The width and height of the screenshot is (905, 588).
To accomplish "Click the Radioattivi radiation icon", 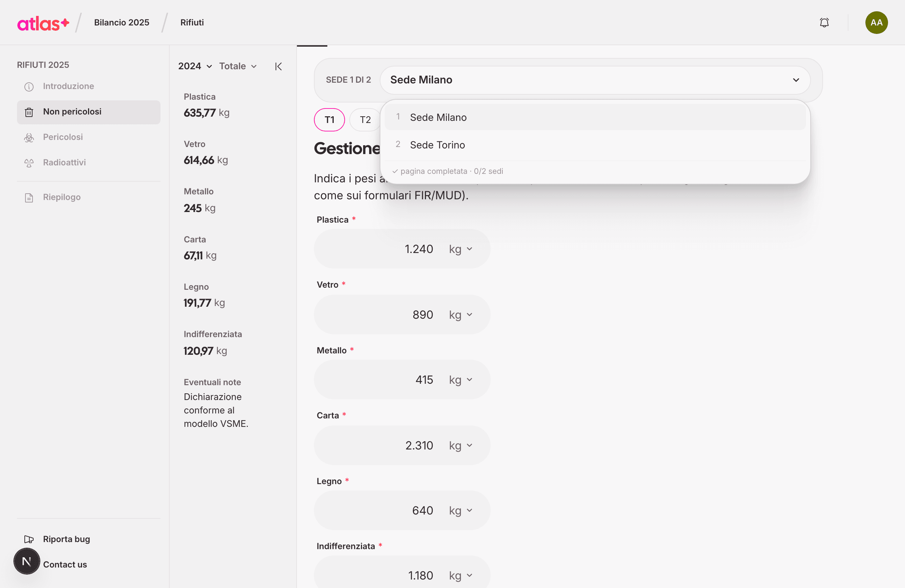I will click(29, 163).
